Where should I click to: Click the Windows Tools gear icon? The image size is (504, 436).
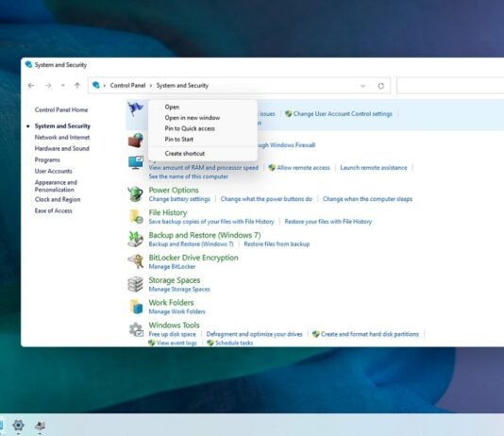(x=136, y=329)
